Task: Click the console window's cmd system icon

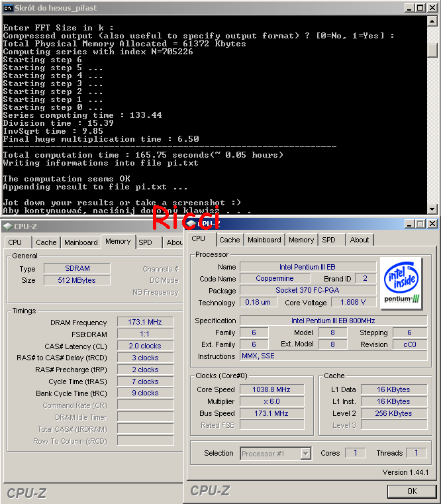Action: pyautogui.click(x=8, y=8)
